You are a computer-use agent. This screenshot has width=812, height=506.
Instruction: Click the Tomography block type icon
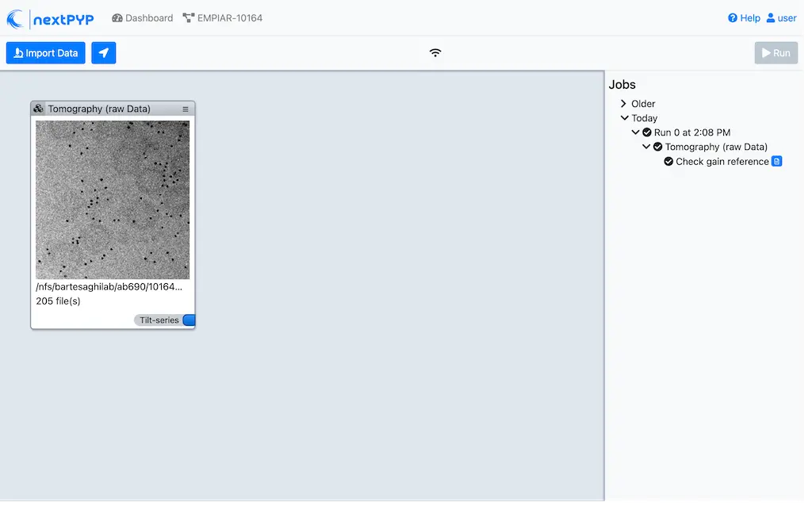(x=39, y=109)
